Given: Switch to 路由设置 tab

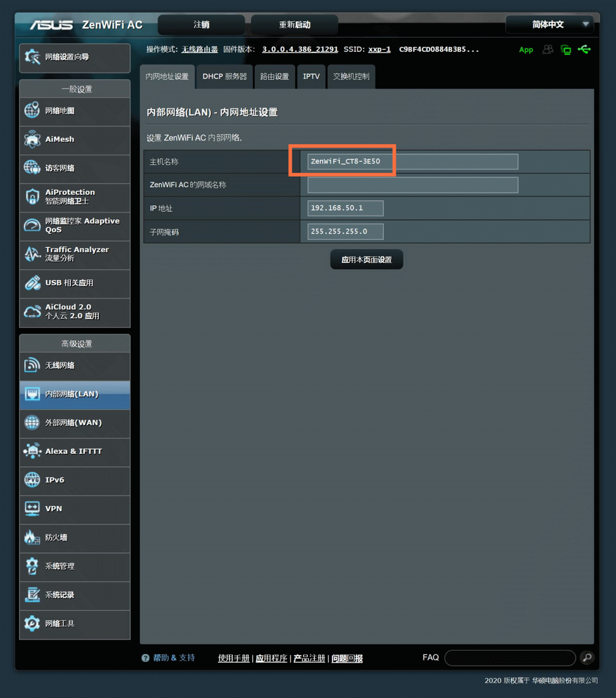Looking at the screenshot, I should pyautogui.click(x=275, y=76).
